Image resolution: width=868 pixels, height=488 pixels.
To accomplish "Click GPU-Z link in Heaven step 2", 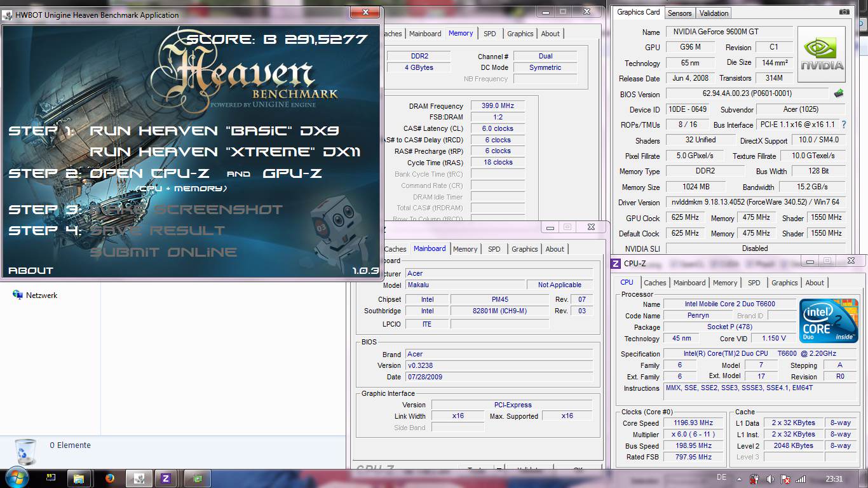I will [x=292, y=173].
